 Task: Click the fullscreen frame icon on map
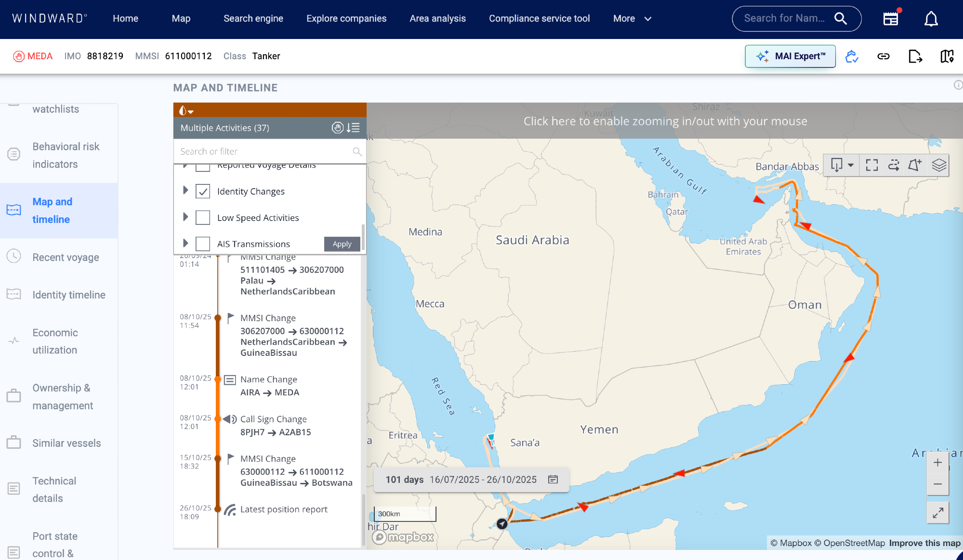coord(871,165)
